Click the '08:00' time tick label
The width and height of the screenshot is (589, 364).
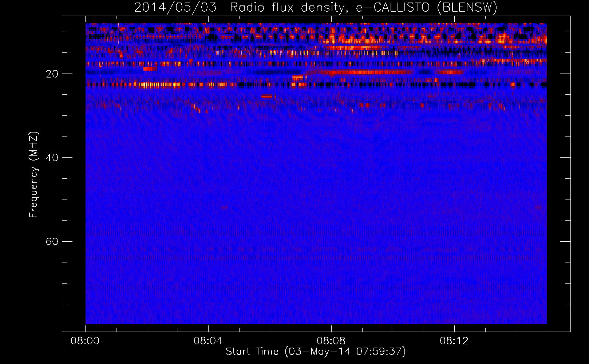pyautogui.click(x=85, y=341)
